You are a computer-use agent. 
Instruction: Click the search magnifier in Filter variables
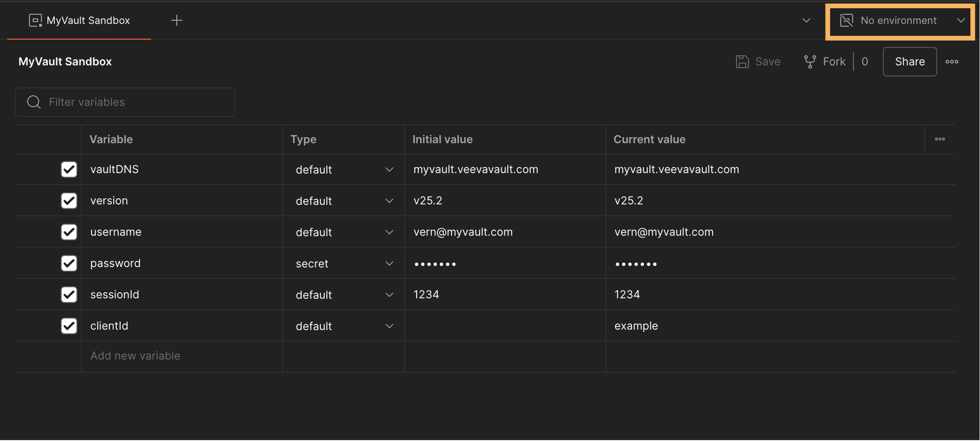tap(34, 102)
